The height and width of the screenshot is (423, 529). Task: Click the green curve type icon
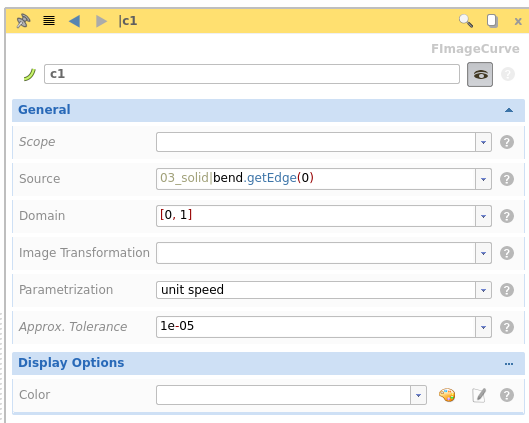[x=30, y=74]
